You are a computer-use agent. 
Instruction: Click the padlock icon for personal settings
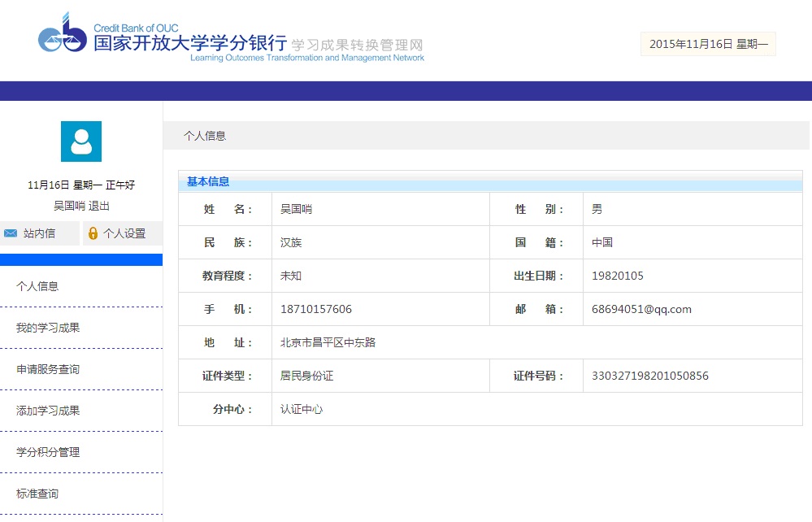pyautogui.click(x=93, y=233)
